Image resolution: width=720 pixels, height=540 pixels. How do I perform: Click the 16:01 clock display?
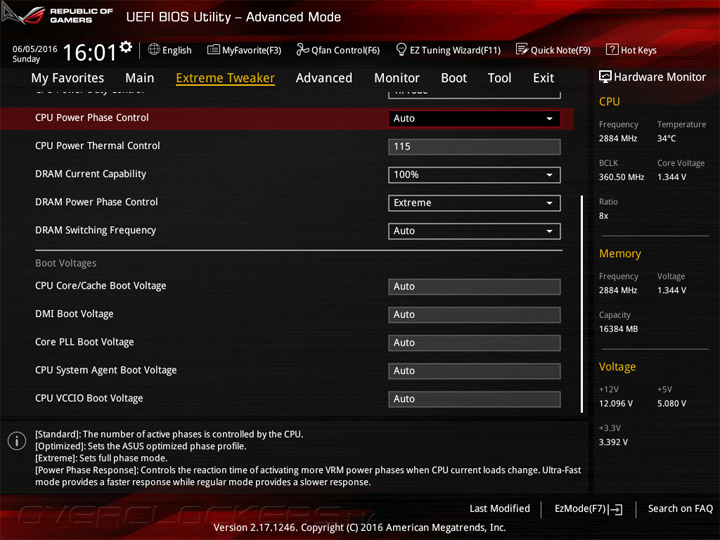(90, 52)
